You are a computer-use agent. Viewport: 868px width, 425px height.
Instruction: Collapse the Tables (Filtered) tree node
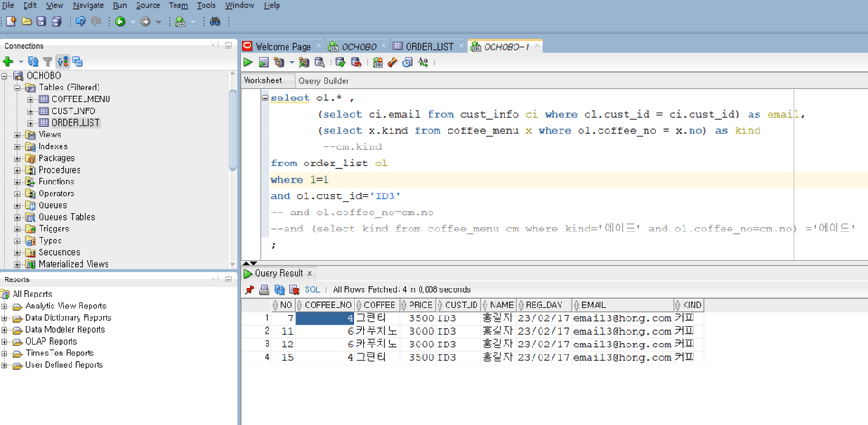coord(18,88)
